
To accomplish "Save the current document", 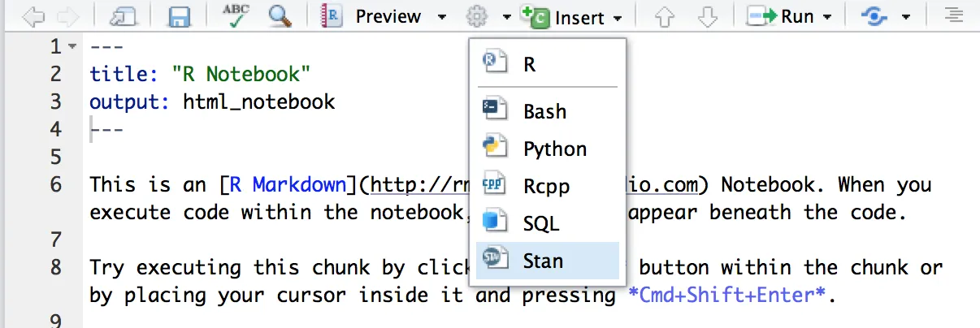I will pyautogui.click(x=179, y=16).
